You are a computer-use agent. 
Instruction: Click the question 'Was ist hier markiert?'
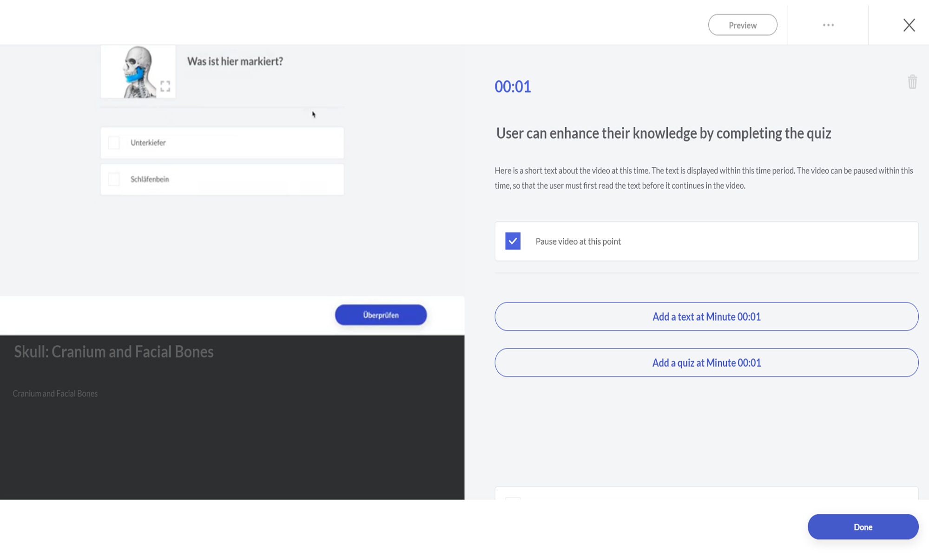click(x=235, y=61)
